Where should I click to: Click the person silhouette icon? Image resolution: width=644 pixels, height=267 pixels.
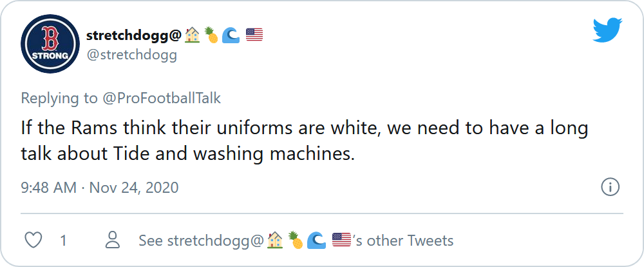pyautogui.click(x=112, y=240)
